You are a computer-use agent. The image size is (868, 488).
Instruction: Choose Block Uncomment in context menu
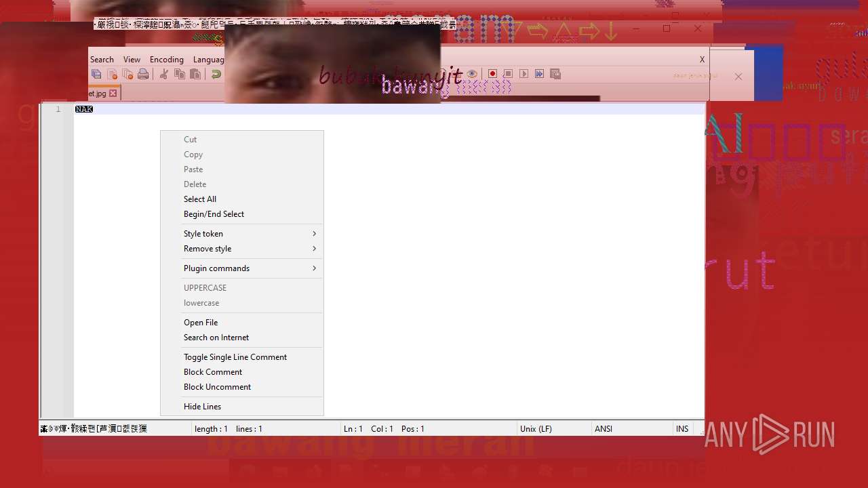coord(242,387)
